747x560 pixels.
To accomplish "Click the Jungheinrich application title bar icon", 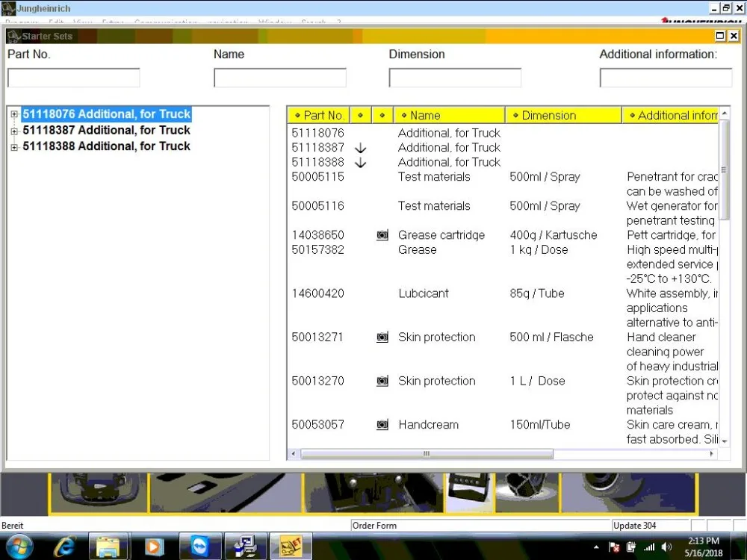I will (8, 8).
